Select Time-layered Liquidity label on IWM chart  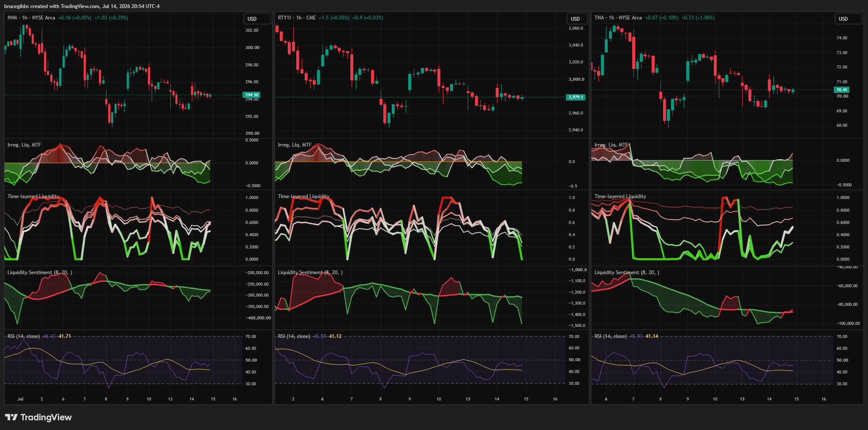click(33, 196)
